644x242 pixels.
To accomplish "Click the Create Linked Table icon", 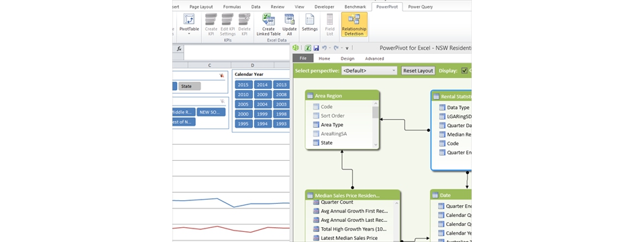I will tap(268, 25).
